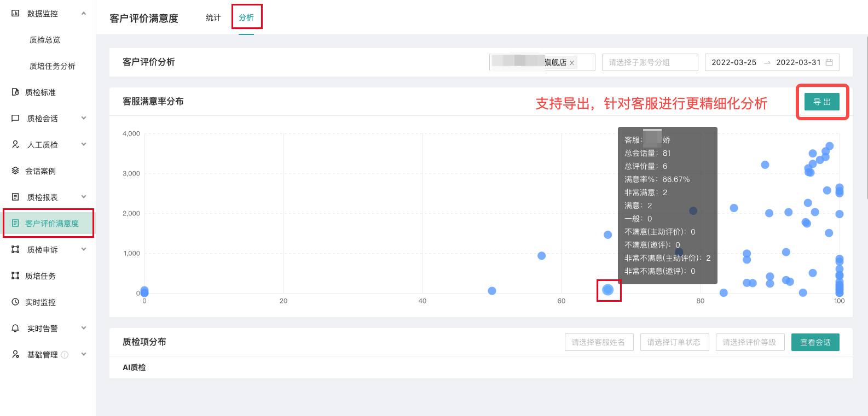The width and height of the screenshot is (868, 416).
Task: Click the 人工质检 person icon
Action: point(15,144)
